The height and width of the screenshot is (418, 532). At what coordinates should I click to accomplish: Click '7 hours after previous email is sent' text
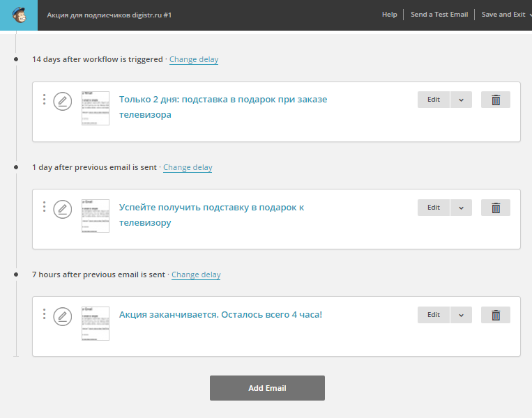point(98,274)
